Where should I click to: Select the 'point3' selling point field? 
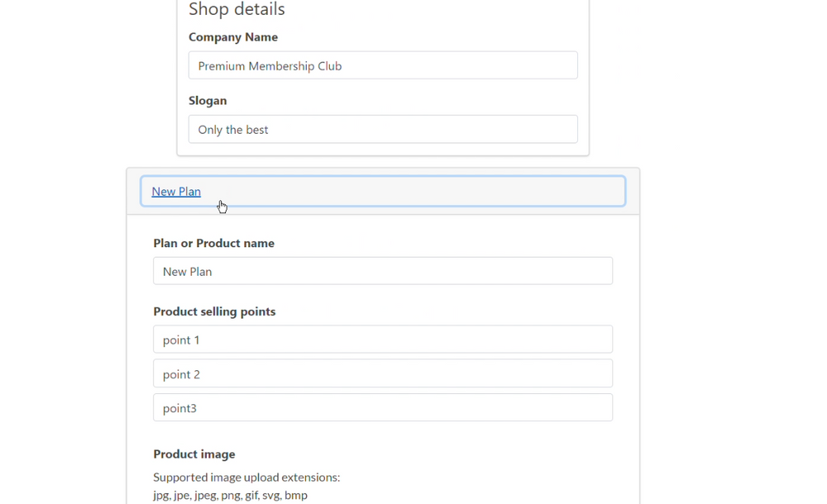[x=383, y=407]
